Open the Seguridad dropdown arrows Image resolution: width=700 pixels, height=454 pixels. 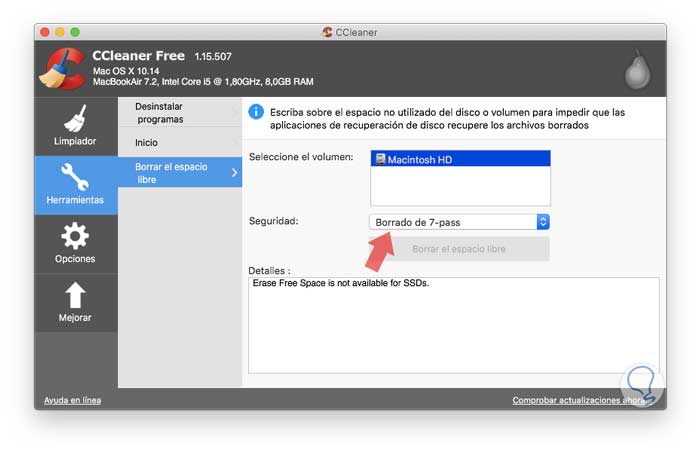pyautogui.click(x=543, y=222)
